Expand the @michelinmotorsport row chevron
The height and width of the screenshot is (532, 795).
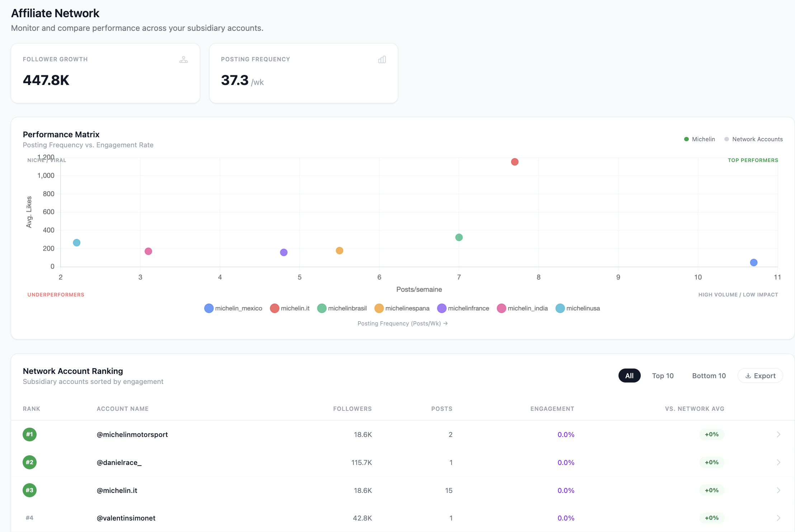pos(778,434)
